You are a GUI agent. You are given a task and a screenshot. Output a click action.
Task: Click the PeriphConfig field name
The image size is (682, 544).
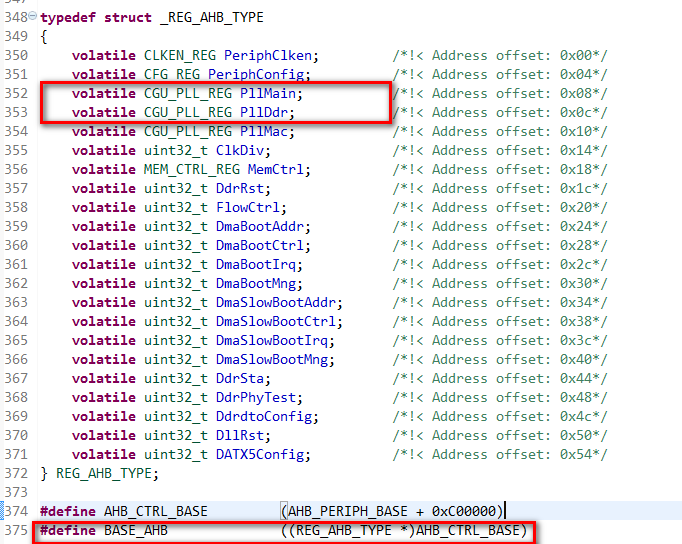point(256,74)
